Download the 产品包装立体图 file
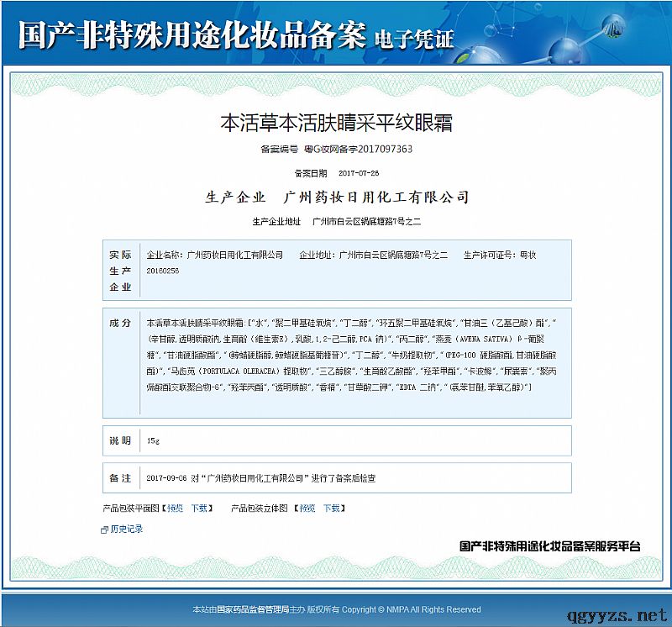 pos(332,508)
